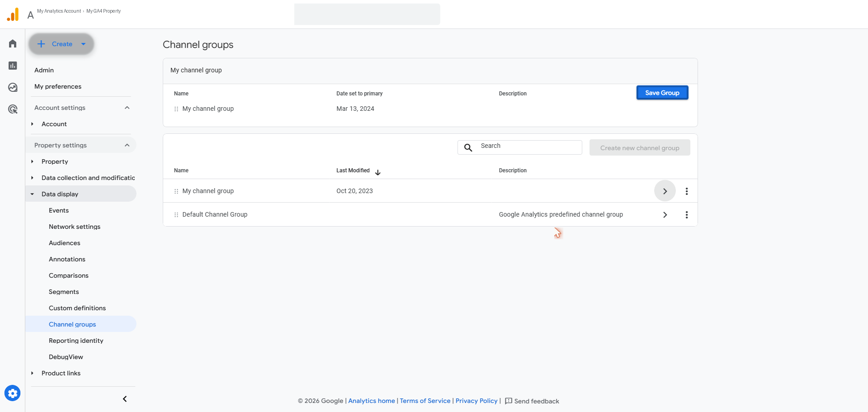Screen dimensions: 868x412
Task: Open the Privacy Policy link
Action: [476, 401]
